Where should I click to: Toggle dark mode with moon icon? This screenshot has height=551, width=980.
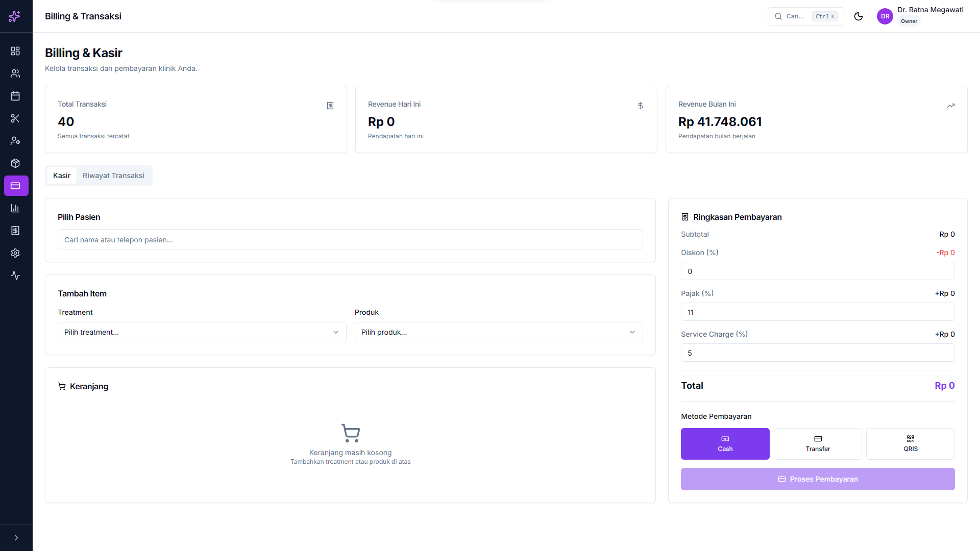(x=859, y=16)
